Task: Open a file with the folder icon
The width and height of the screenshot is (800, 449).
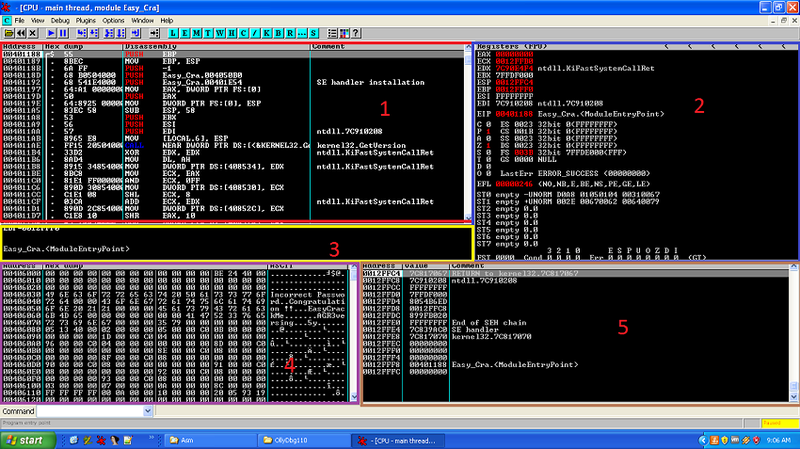Action: point(9,33)
